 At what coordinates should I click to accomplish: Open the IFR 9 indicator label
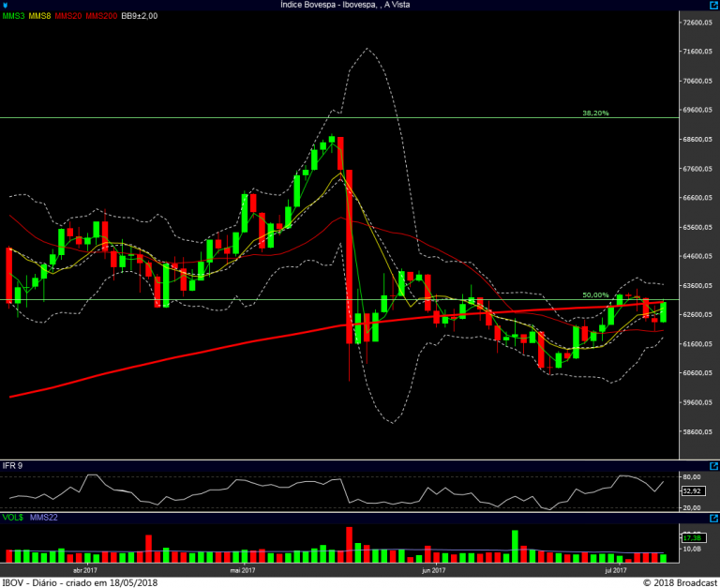tap(12, 466)
